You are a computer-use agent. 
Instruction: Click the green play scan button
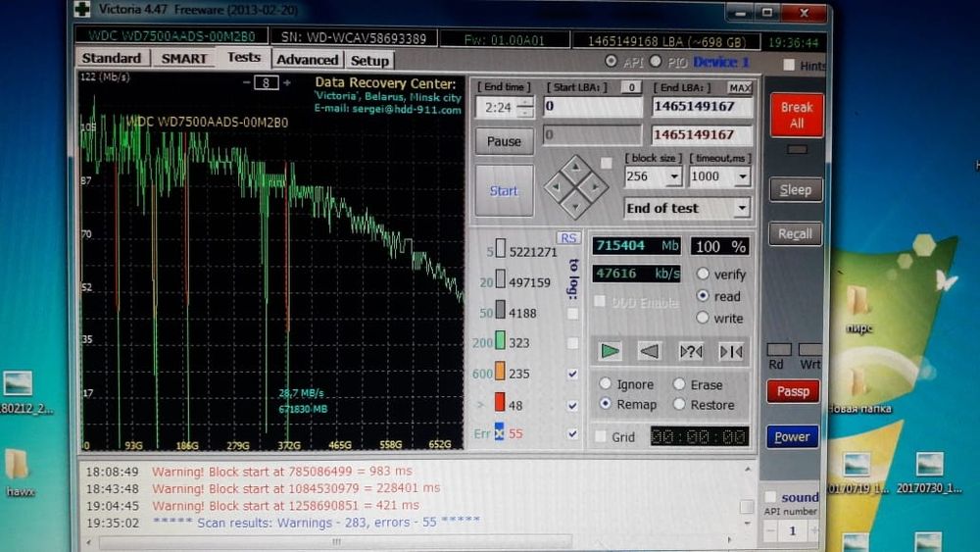coord(610,351)
